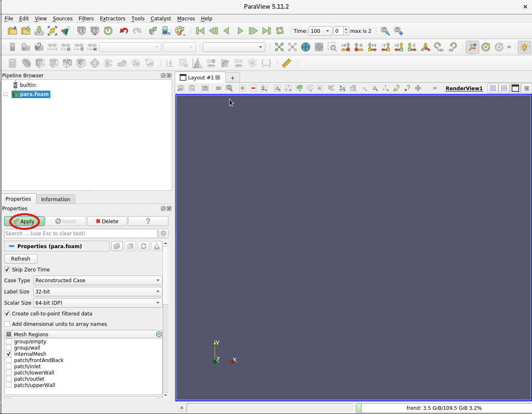Switch to the Information tab
532x414 pixels.
(55, 199)
